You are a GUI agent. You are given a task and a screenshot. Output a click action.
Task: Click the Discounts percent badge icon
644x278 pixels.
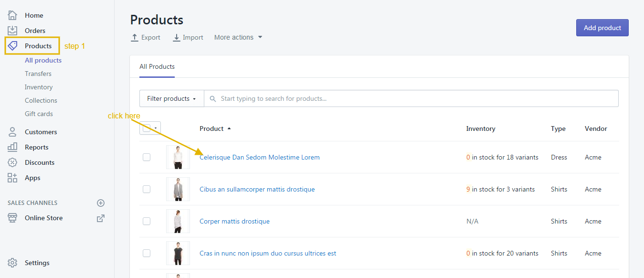click(12, 162)
